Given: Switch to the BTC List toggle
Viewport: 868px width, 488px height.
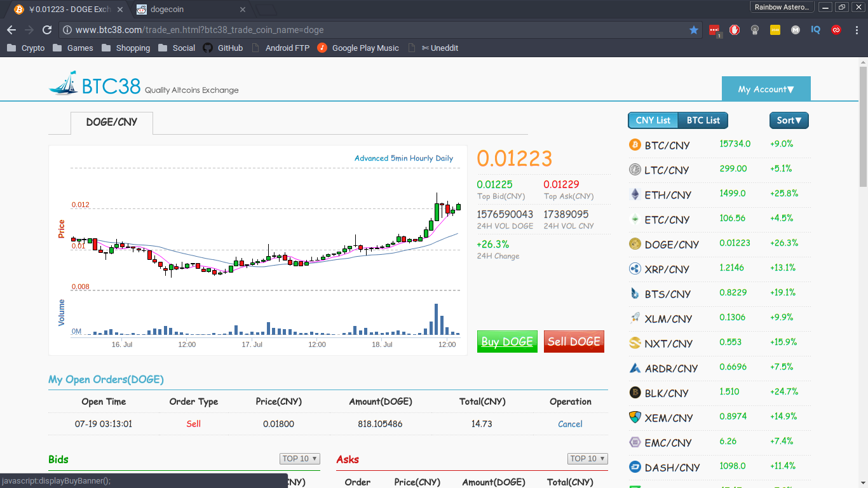Looking at the screenshot, I should (x=703, y=121).
